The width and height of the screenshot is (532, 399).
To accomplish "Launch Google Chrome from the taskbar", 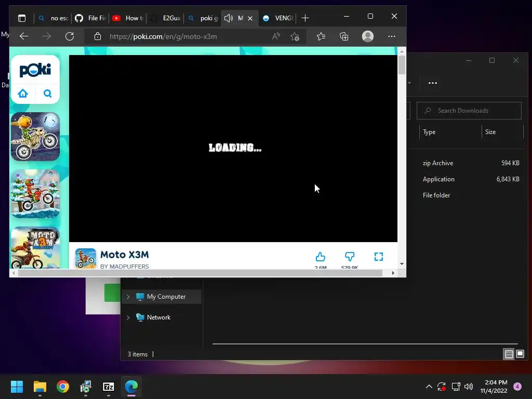I will (x=63, y=387).
